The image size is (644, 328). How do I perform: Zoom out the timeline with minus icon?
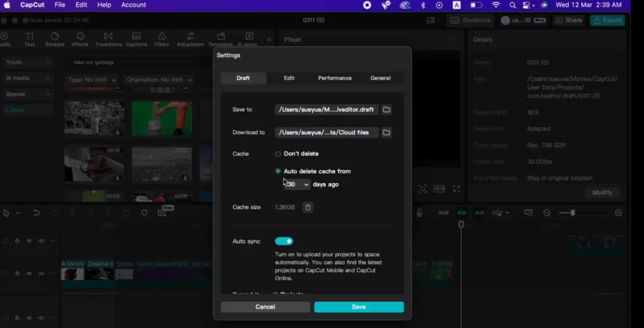pos(547,213)
